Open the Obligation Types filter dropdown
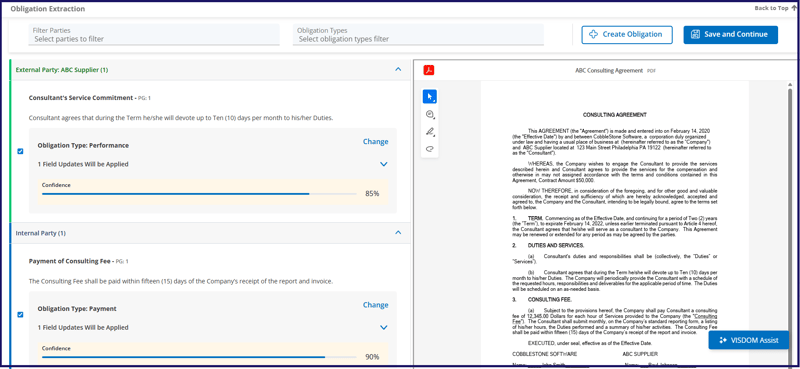 tap(418, 35)
